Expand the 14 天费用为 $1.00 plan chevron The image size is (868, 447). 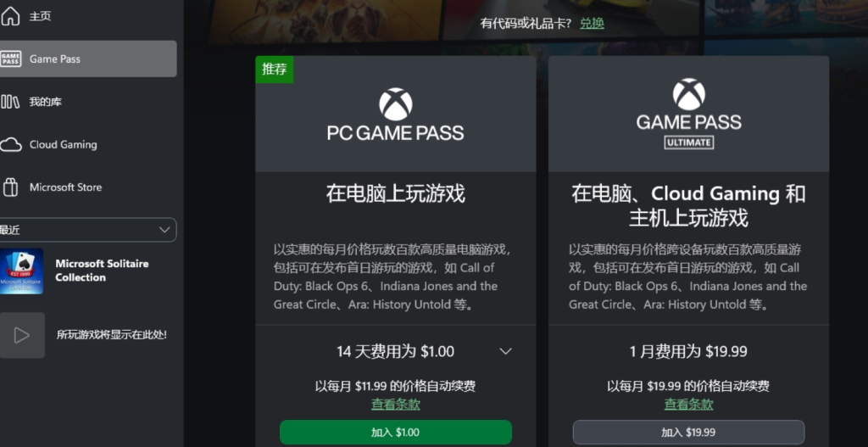point(505,351)
